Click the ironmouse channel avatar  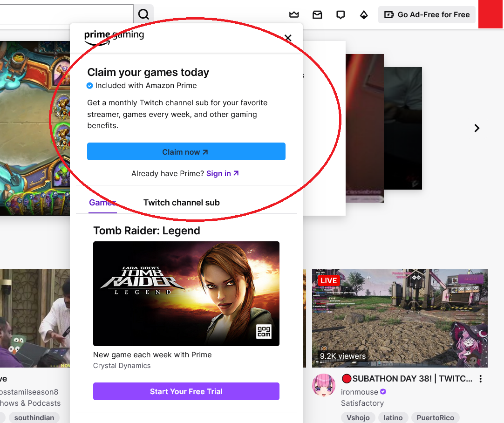click(324, 385)
